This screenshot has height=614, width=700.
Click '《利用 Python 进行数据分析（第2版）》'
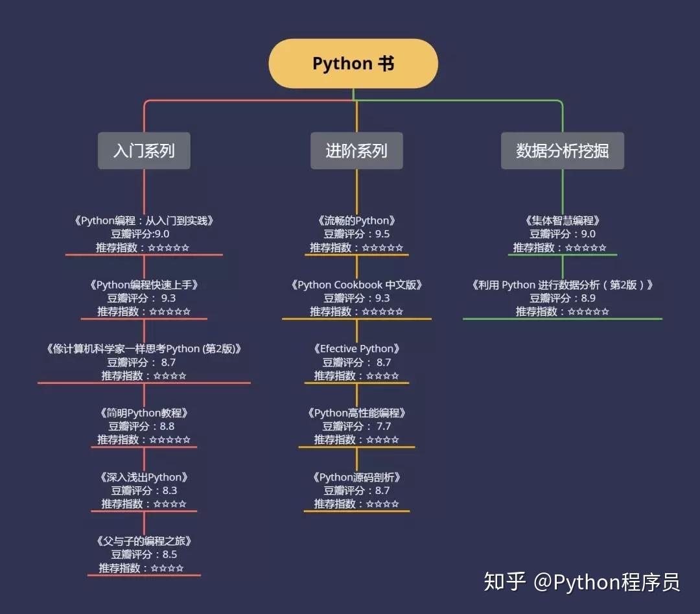coord(563,285)
